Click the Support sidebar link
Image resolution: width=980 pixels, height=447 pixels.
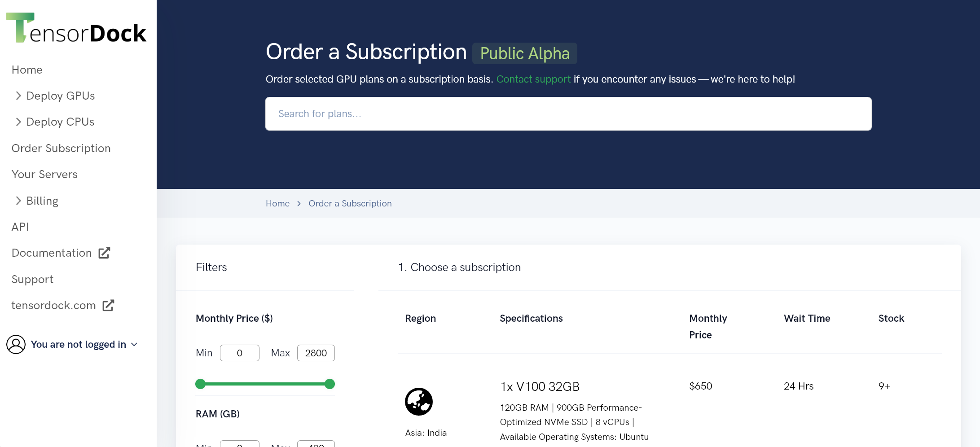point(32,279)
